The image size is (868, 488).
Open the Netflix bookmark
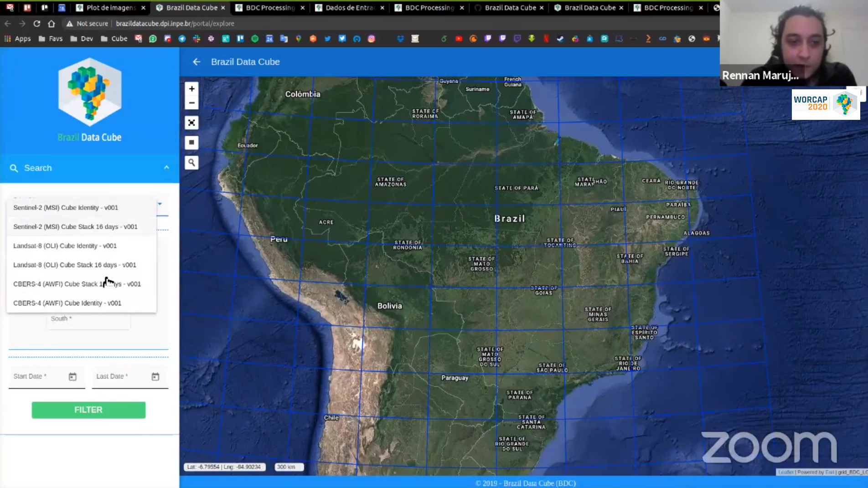click(546, 39)
